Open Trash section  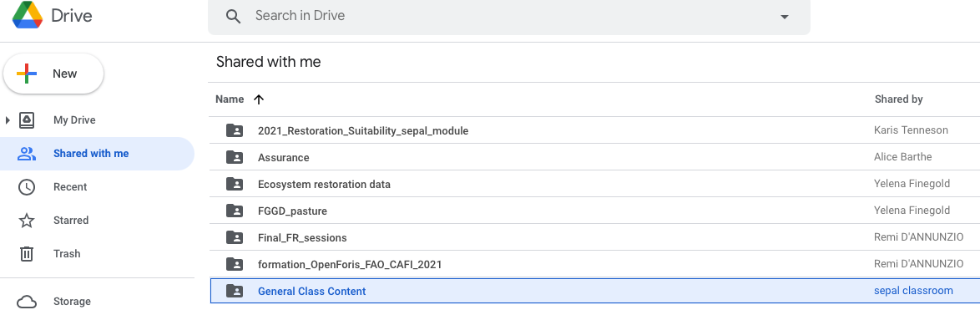[x=67, y=254]
